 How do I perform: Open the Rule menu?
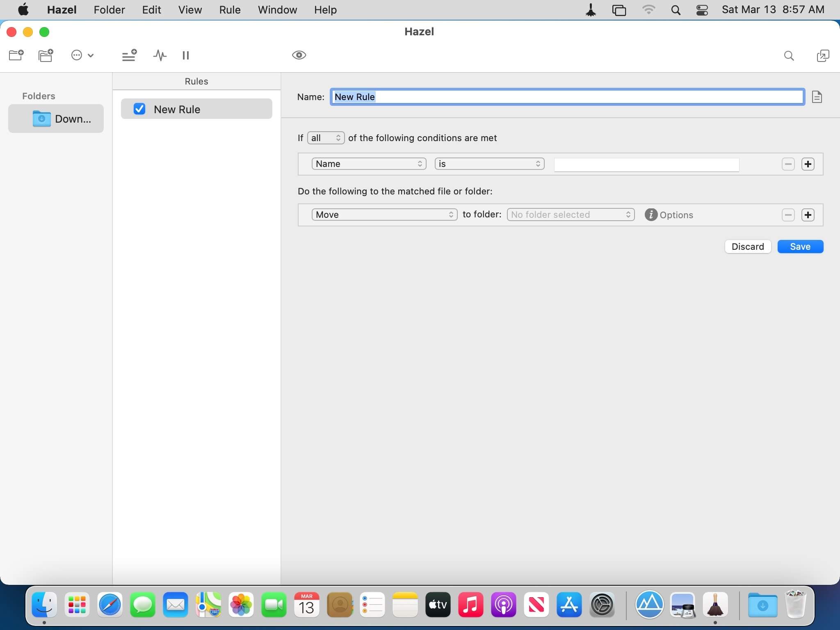point(230,9)
